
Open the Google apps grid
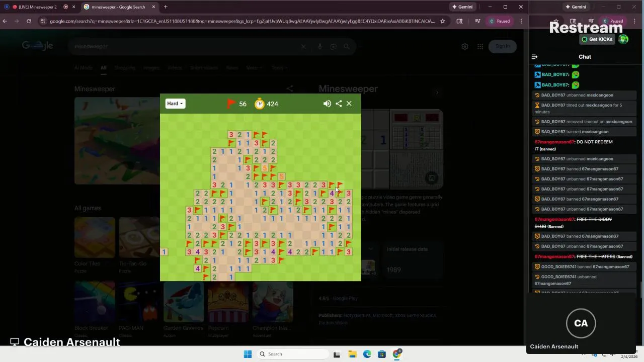pyautogui.click(x=480, y=46)
